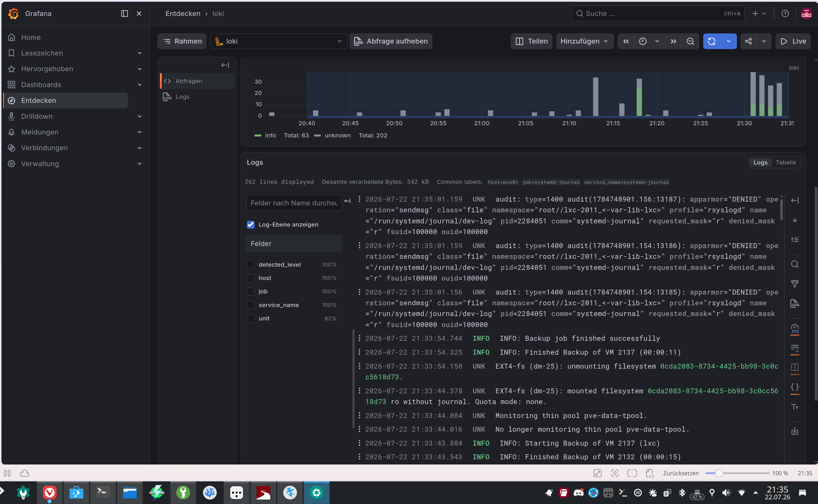Screen dimensions: 818x504
Task: Open the terminal in taskbar
Action: point(103,493)
